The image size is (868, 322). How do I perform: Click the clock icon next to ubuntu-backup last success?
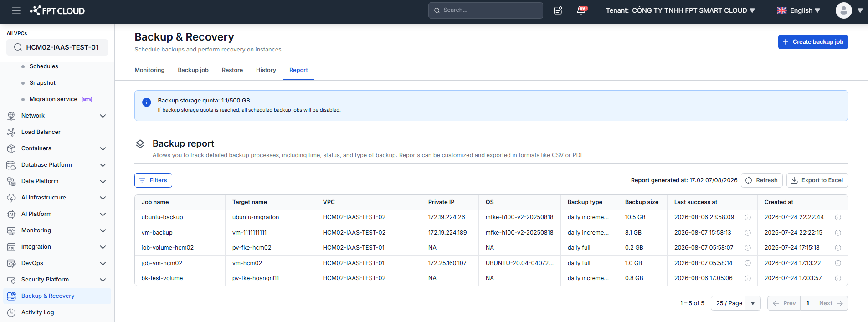point(748,218)
